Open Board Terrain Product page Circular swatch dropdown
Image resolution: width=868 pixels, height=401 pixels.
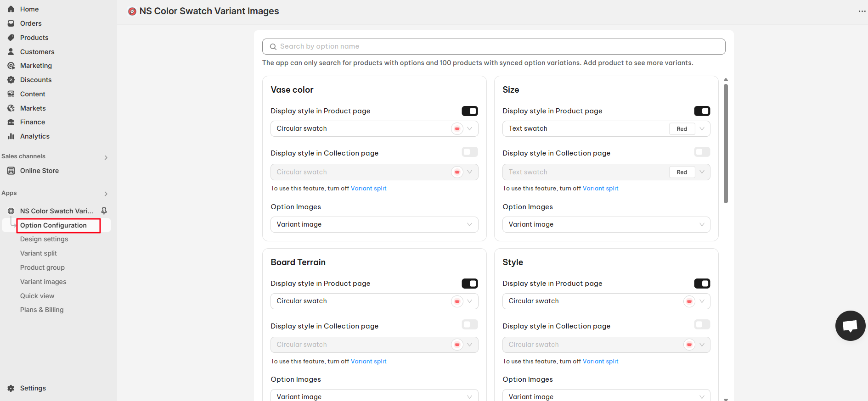tap(374, 301)
